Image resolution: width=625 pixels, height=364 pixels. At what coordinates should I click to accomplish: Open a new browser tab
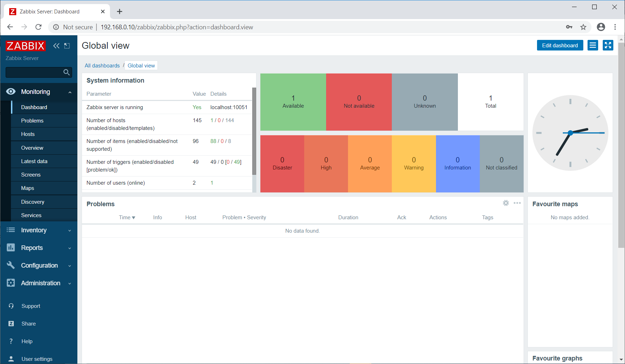pos(120,12)
